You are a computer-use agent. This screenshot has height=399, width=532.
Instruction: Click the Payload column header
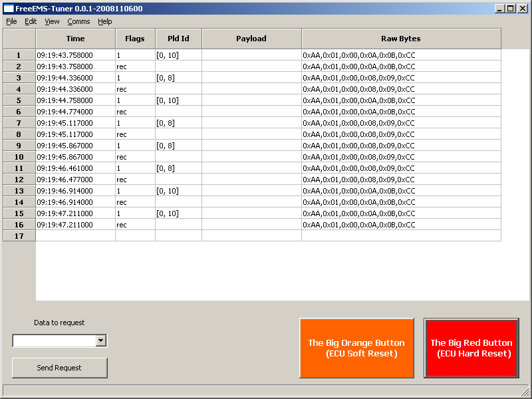(251, 39)
